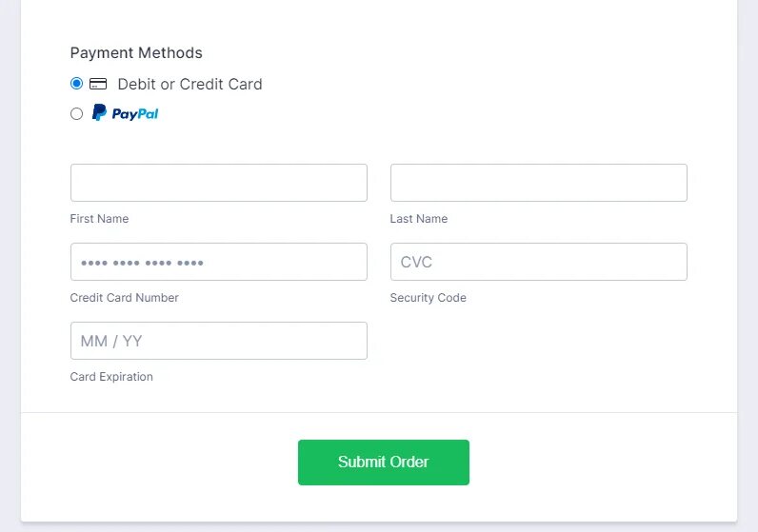Image resolution: width=758 pixels, height=532 pixels.
Task: Focus the MM / YY expiration field
Action: (x=218, y=341)
